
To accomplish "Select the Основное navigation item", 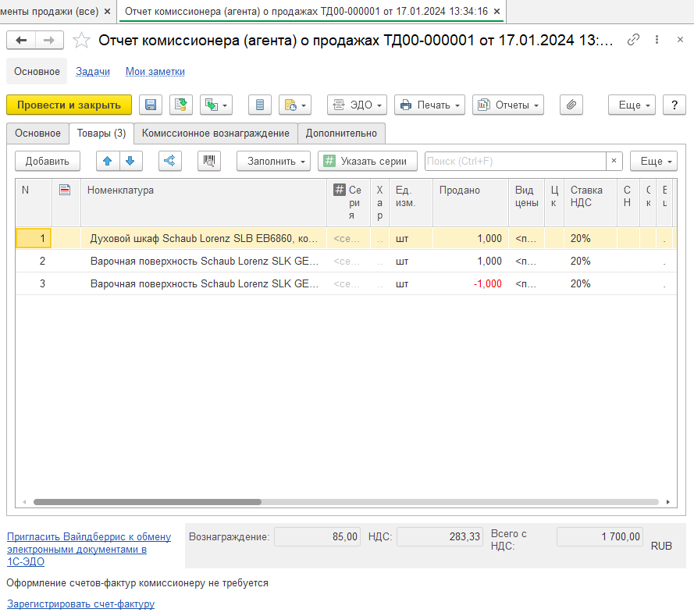I will tap(37, 71).
